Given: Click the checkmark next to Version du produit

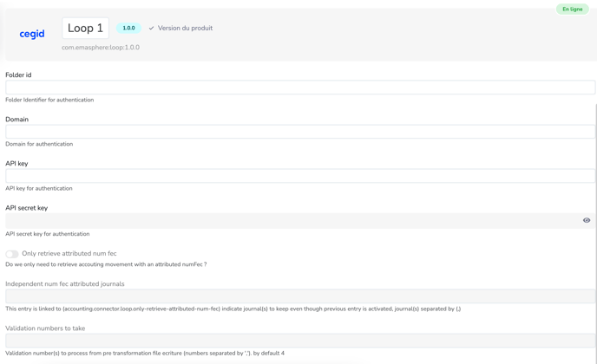Looking at the screenshot, I should point(151,28).
